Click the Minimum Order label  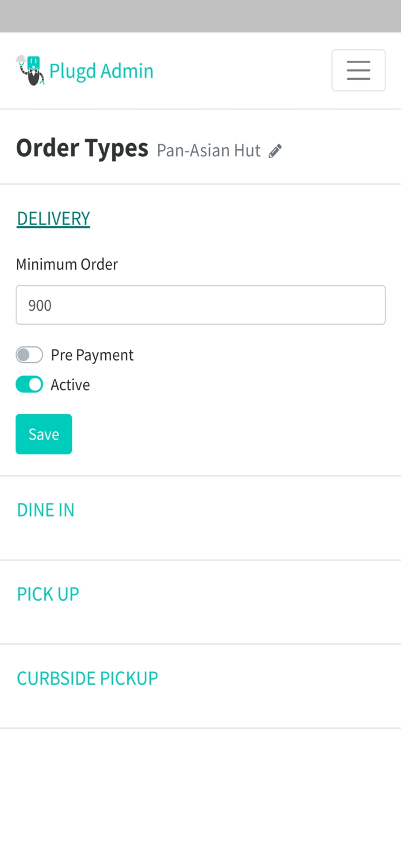pos(67,264)
